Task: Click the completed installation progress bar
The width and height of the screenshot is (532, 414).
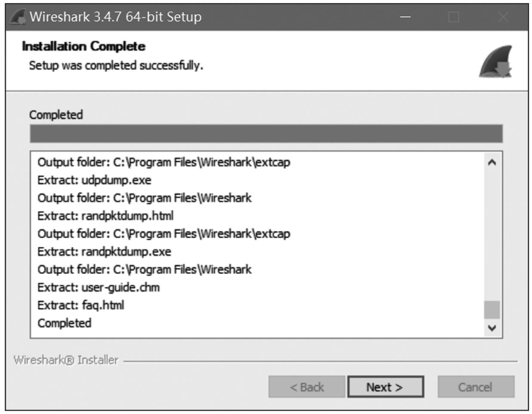Action: tap(266, 134)
